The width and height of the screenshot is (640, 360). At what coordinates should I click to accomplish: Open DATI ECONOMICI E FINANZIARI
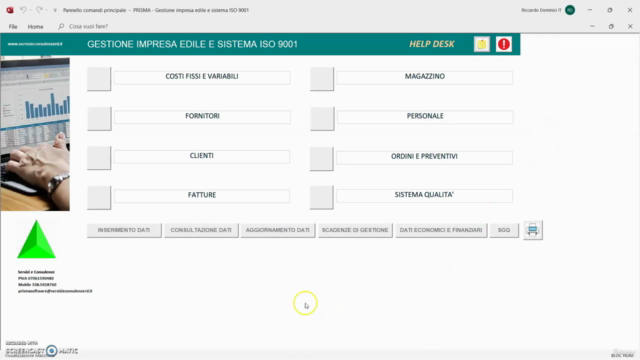(x=441, y=230)
